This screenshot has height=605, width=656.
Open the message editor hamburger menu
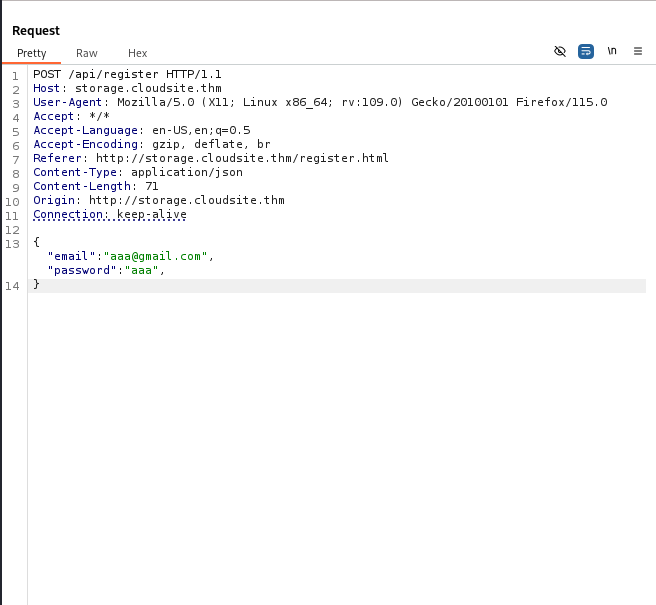coord(638,51)
